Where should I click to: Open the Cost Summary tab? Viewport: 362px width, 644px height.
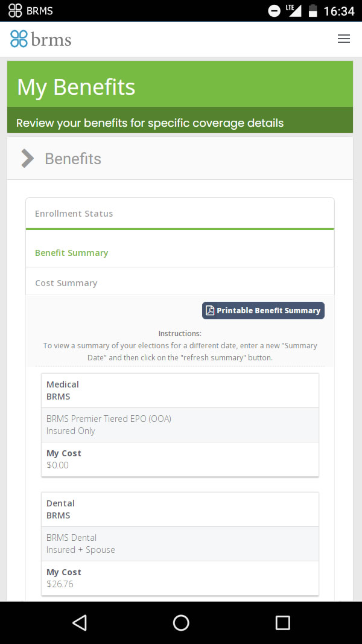tap(66, 283)
